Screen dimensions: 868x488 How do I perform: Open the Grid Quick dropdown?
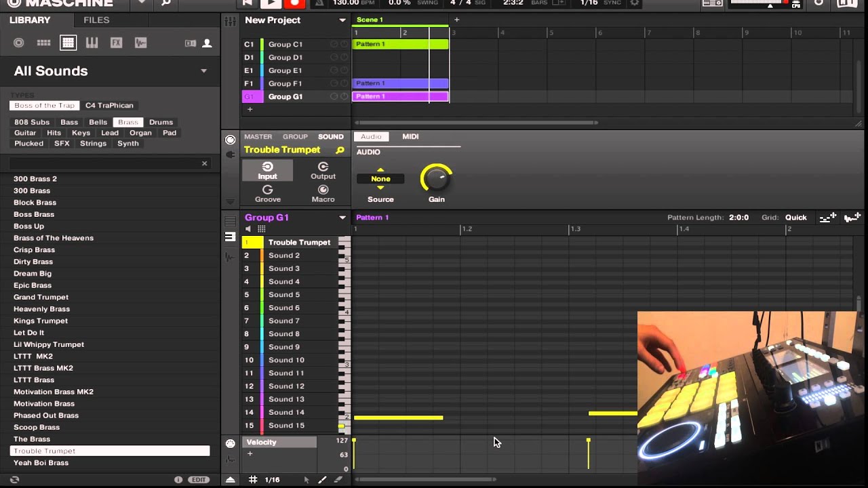[795, 218]
